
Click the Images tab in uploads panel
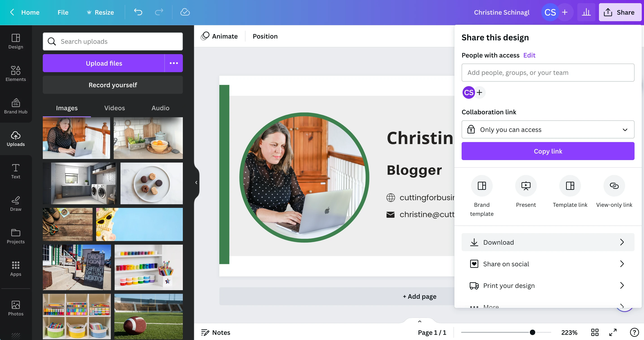[x=66, y=108]
